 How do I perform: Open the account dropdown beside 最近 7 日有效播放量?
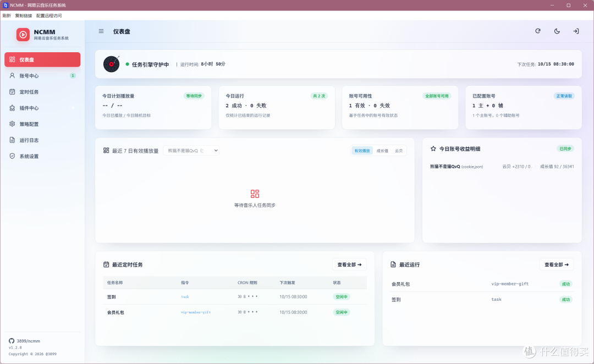[192, 150]
